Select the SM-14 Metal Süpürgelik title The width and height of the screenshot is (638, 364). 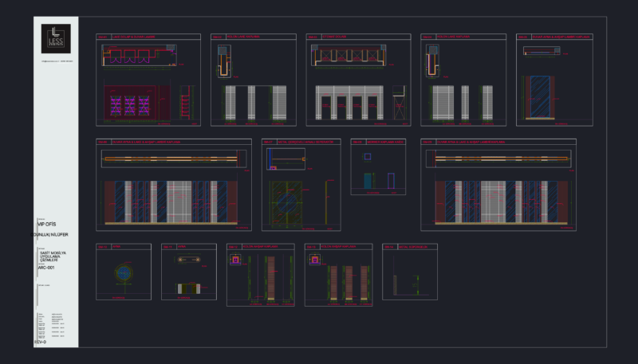(x=413, y=247)
